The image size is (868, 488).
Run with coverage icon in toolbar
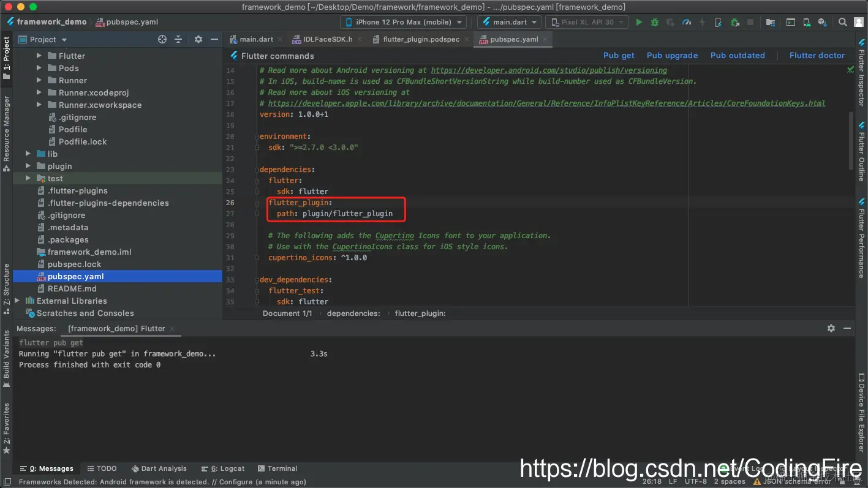(671, 22)
